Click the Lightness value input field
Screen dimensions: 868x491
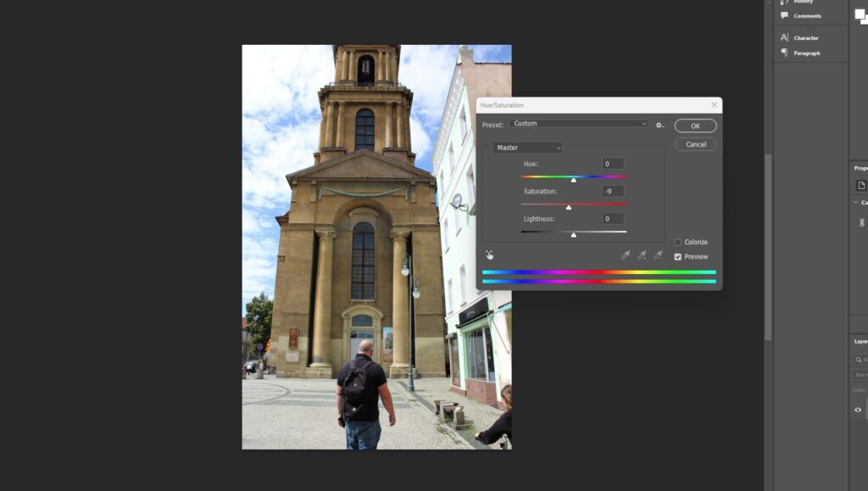point(613,219)
